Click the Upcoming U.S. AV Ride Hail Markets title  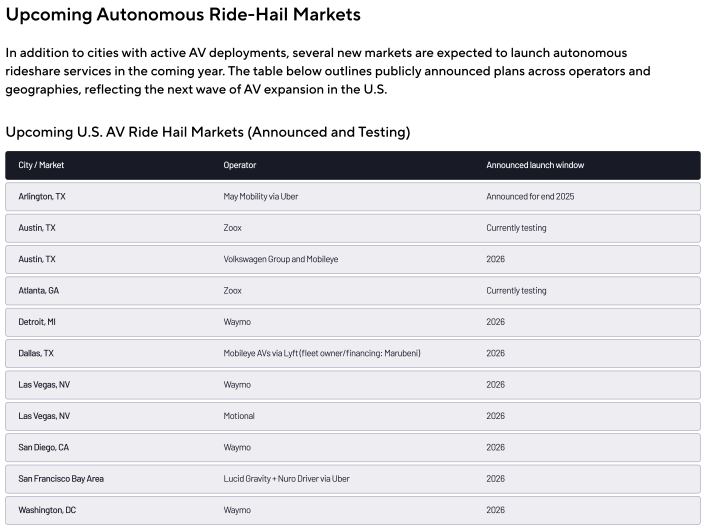pyautogui.click(x=208, y=132)
